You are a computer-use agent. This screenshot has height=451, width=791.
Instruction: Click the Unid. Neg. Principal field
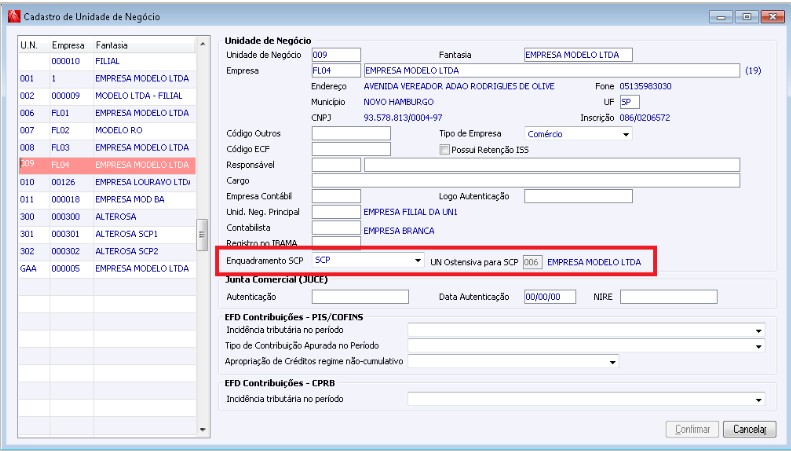336,212
